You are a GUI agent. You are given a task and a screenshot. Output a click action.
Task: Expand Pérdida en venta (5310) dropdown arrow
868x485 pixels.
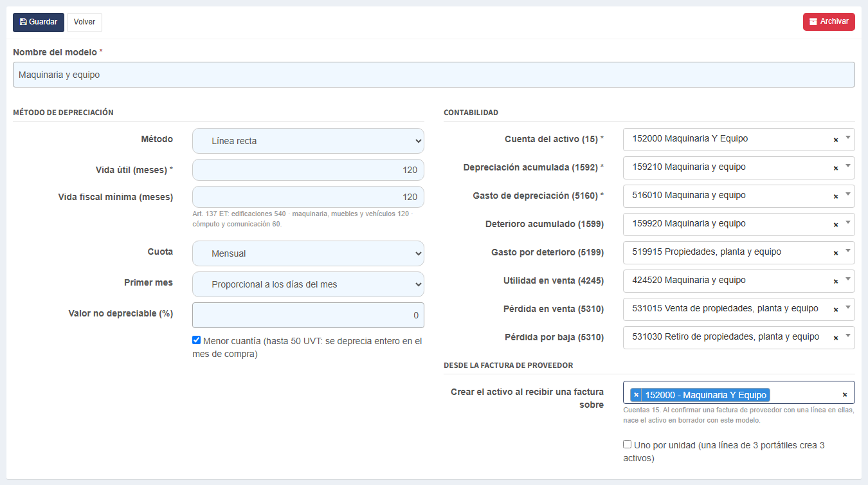pyautogui.click(x=848, y=308)
